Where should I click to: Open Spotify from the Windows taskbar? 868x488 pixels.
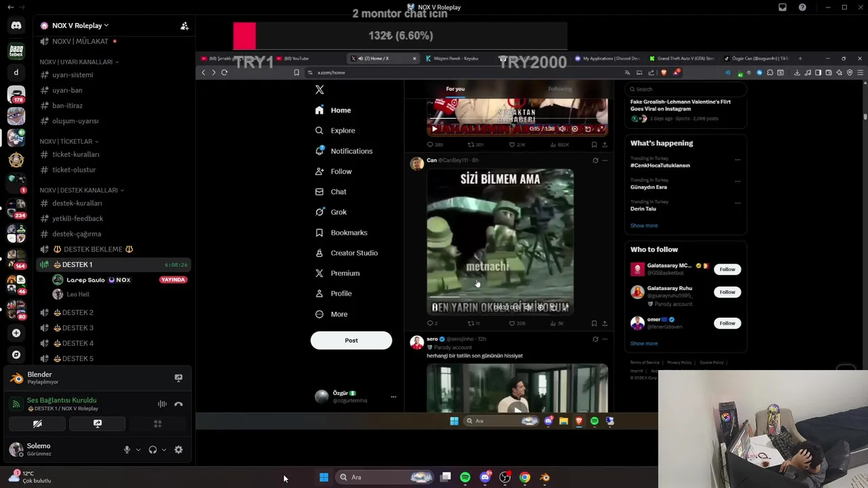coord(465,477)
